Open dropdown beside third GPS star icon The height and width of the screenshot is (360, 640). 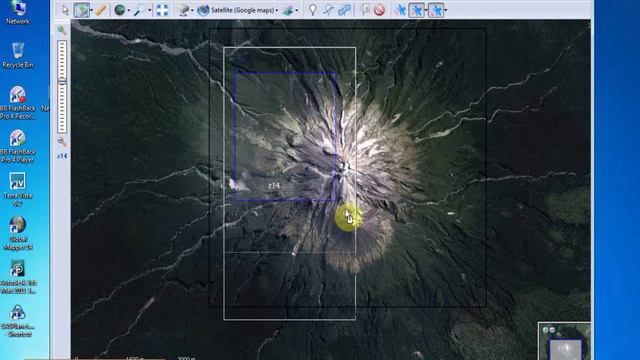(445, 10)
